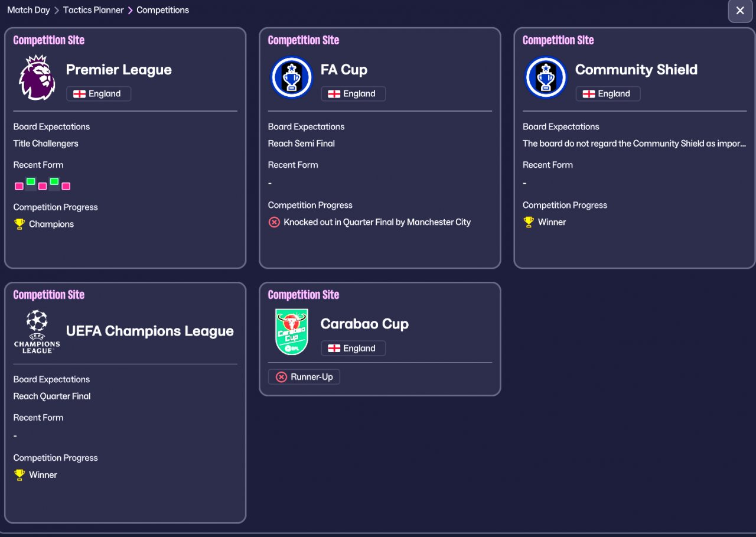This screenshot has height=537, width=756.
Task: Click the Community Shield Winner trophy icon
Action: [x=529, y=223]
